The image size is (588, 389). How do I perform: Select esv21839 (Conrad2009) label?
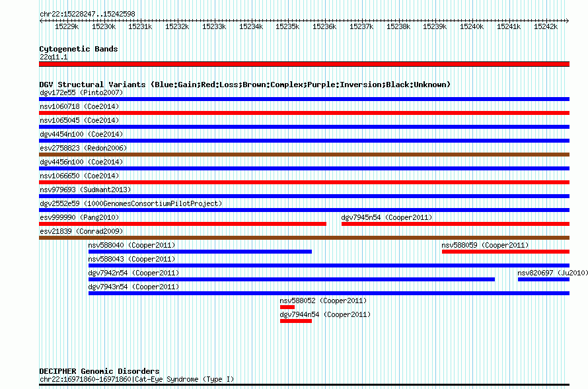[81, 231]
